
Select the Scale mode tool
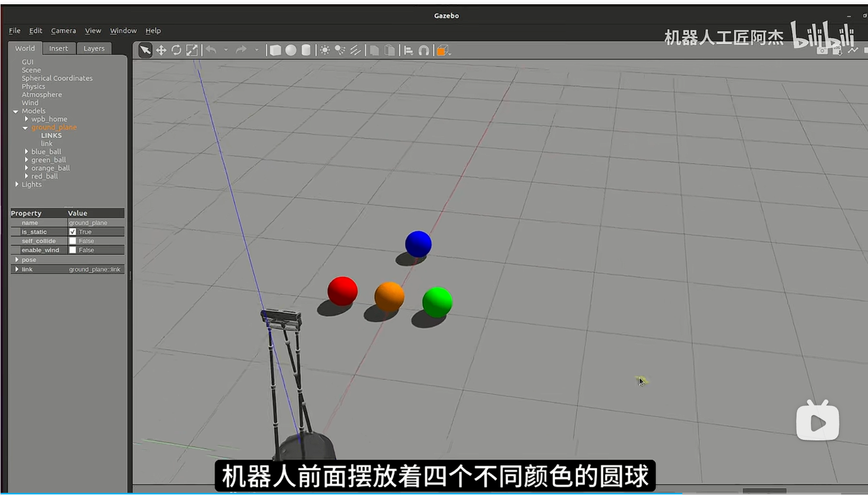[192, 50]
